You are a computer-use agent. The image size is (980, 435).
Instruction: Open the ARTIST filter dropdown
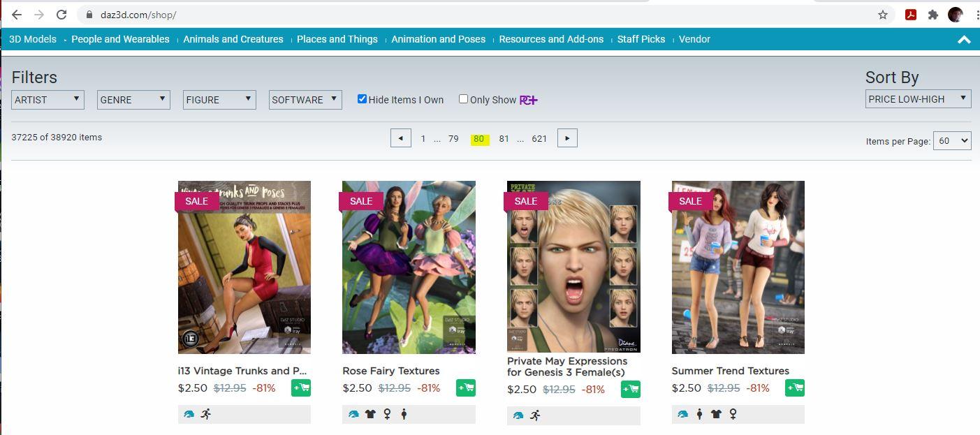(x=47, y=100)
